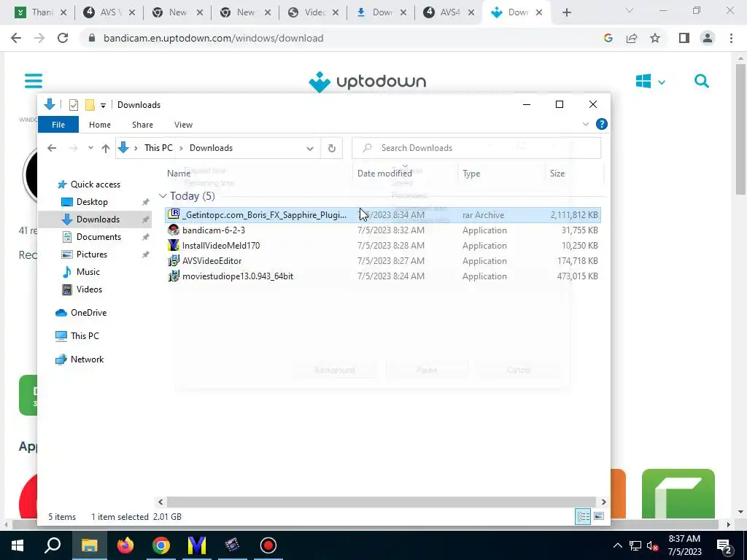
Task: Click New folder quick access toolbar icon
Action: (90, 105)
